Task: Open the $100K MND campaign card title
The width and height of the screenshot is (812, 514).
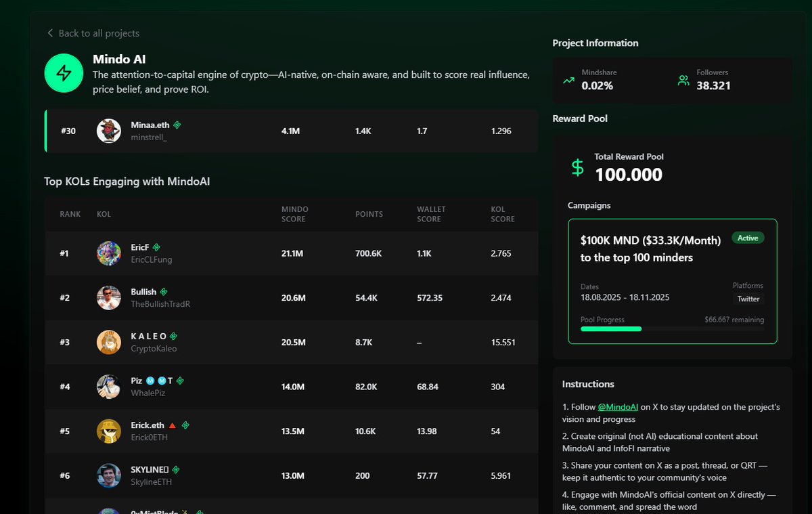Action: 651,249
